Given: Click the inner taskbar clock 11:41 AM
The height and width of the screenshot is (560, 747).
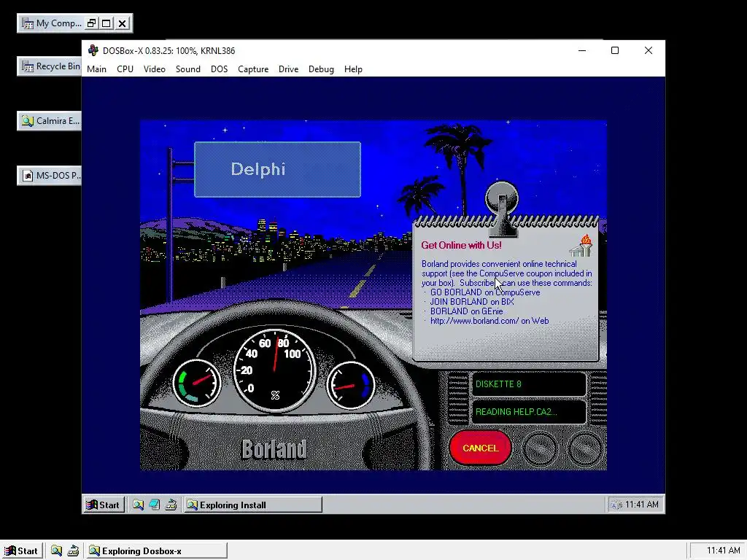Looking at the screenshot, I should point(642,505).
